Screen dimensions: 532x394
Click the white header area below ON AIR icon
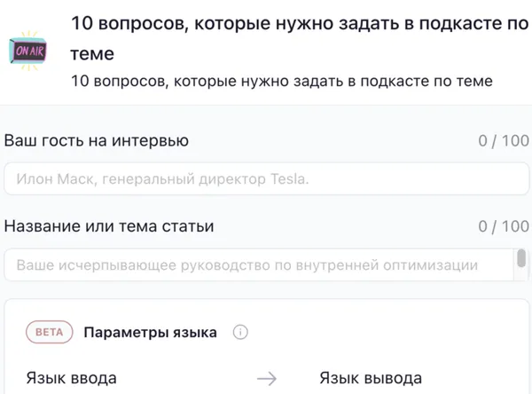pyautogui.click(x=27, y=89)
